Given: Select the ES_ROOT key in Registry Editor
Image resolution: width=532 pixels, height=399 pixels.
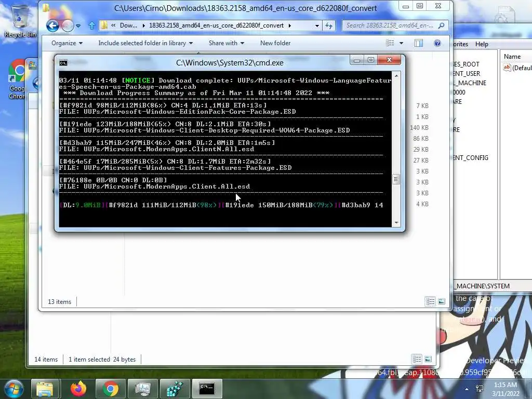Looking at the screenshot, I should coord(467,64).
